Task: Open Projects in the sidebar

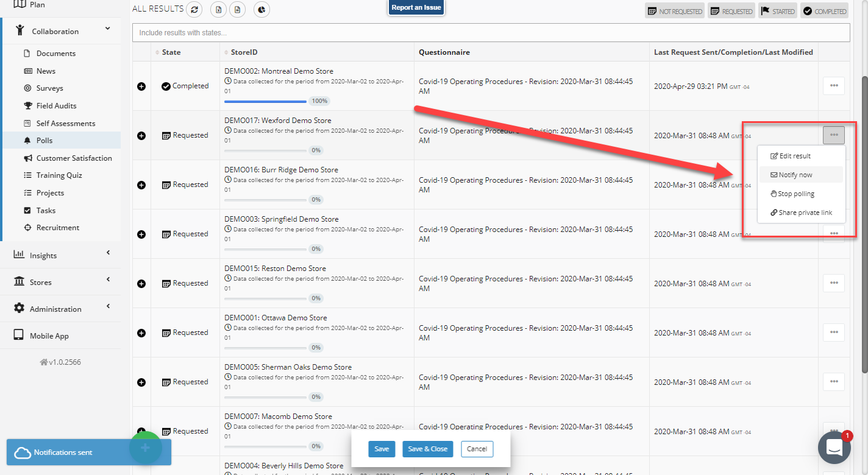Action: coord(50,193)
